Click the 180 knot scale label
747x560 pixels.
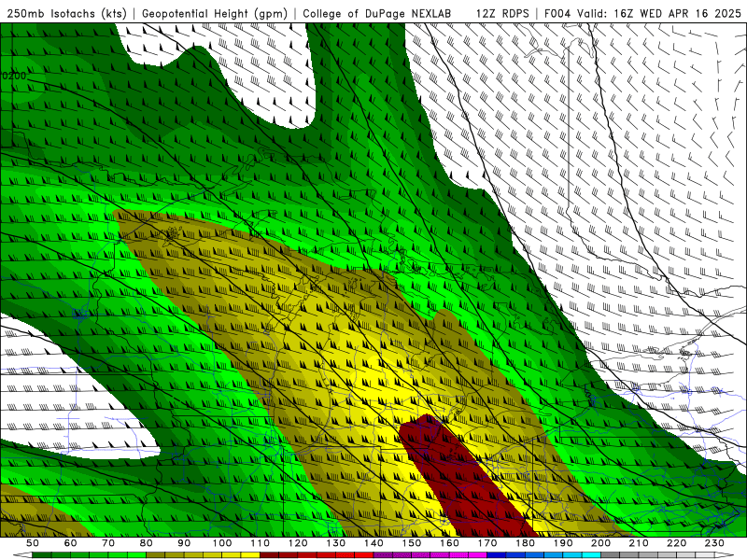coord(525,543)
